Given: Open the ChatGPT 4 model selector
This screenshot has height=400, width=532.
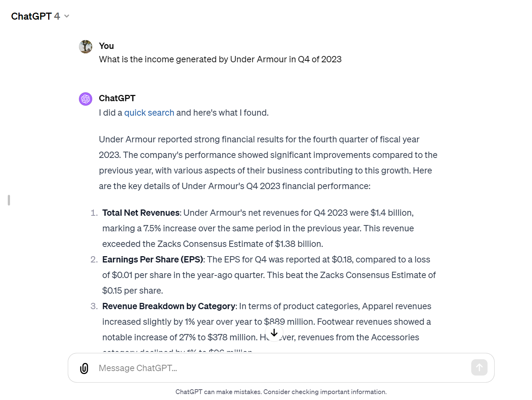Looking at the screenshot, I should pos(36,16).
